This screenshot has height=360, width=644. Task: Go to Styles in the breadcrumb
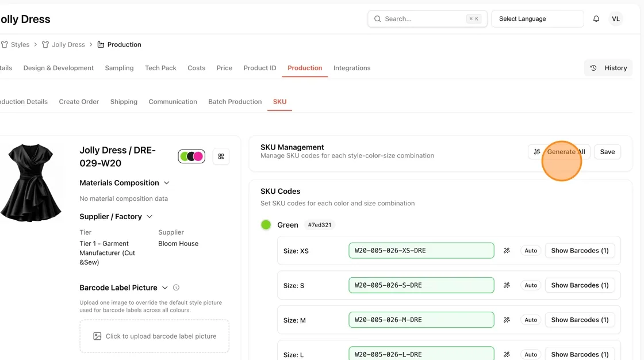(x=20, y=44)
